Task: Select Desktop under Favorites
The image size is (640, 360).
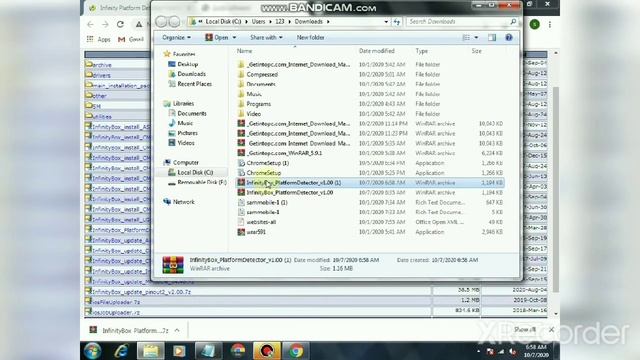Action: (187, 64)
